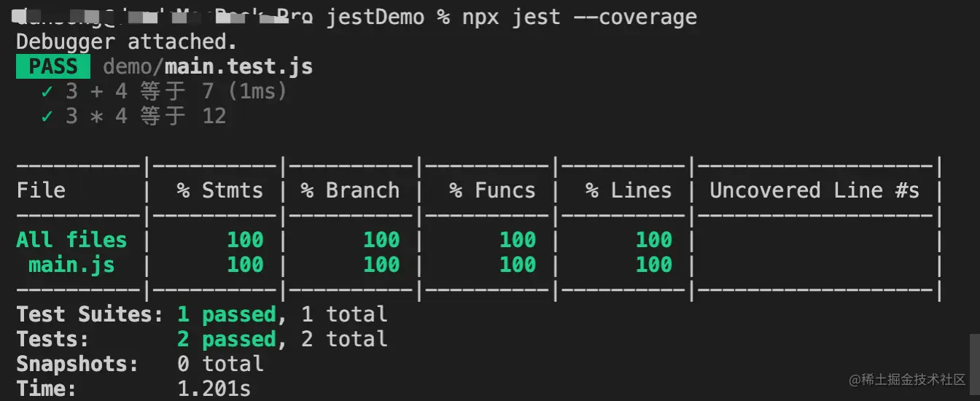The width and height of the screenshot is (980, 401).
Task: Click the 'Tests:' label
Action: pyautogui.click(x=53, y=339)
